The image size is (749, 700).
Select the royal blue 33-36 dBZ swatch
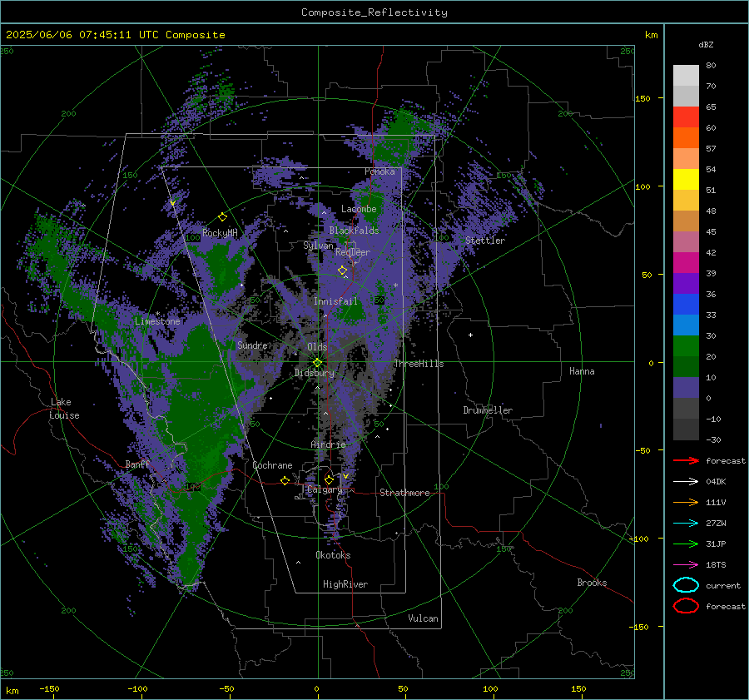click(686, 304)
